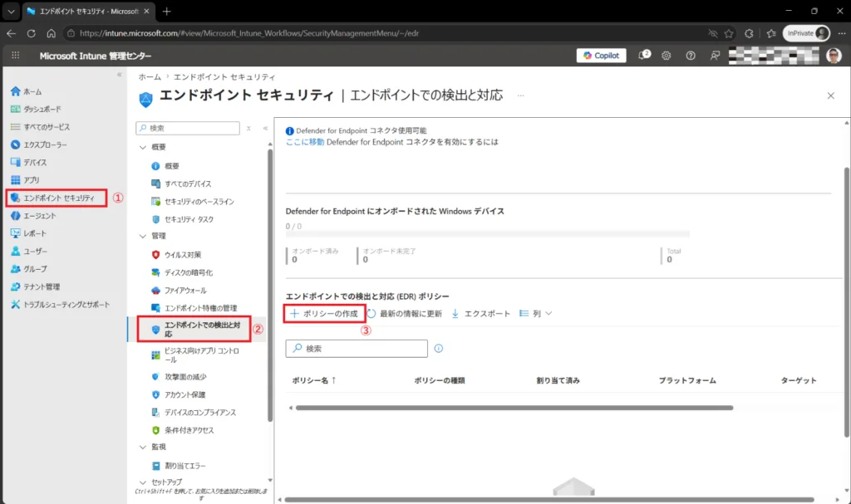Open デバイス in the left navigation
851x504 pixels.
coord(29,162)
